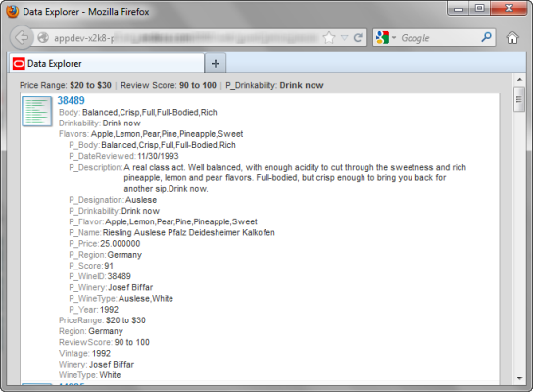Minimize the Firefox window
This screenshot has width=533, height=392.
[x=459, y=9]
